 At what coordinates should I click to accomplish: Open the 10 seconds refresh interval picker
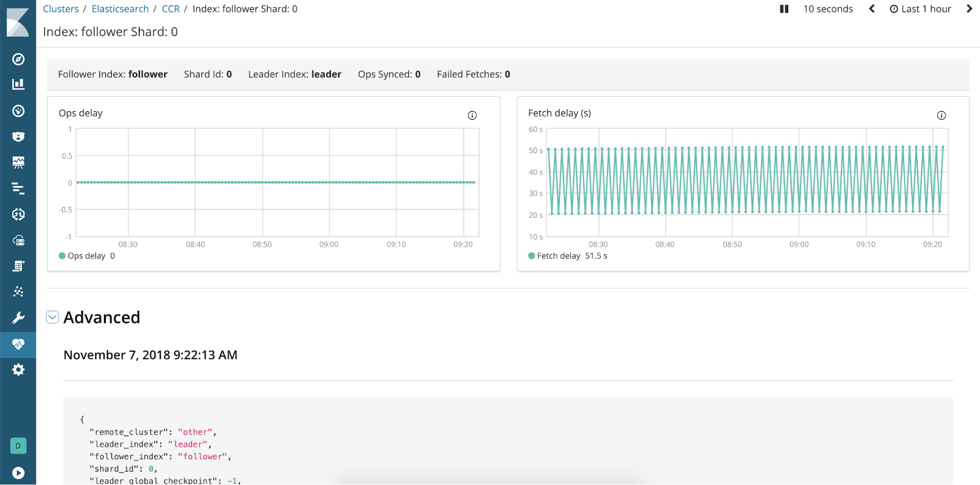[x=828, y=8]
